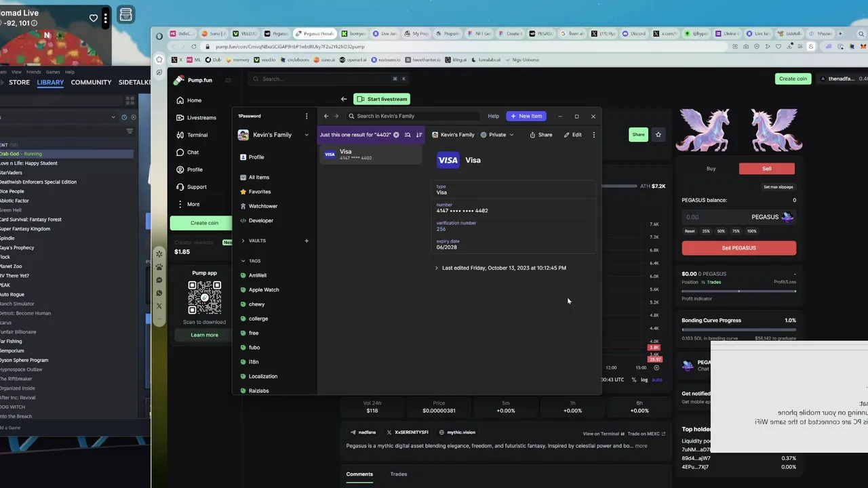The image size is (868, 488).
Task: Toggle Trades under position
Action: point(711,282)
